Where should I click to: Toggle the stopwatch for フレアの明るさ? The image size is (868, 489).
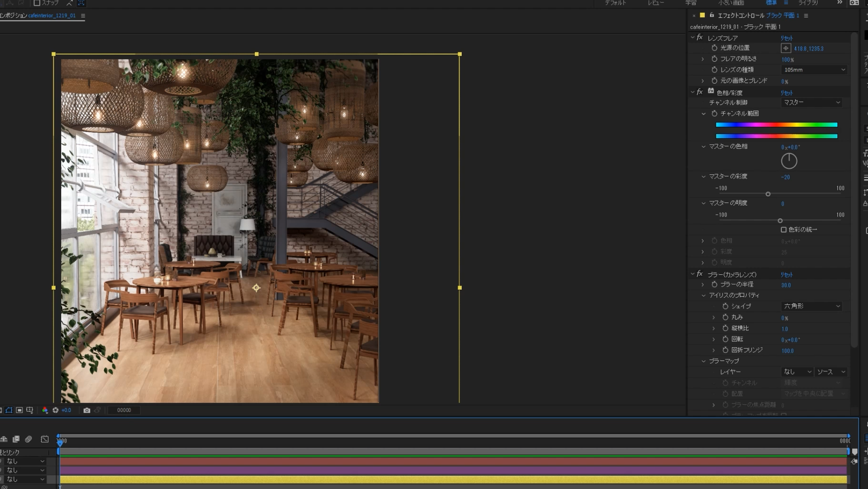pyautogui.click(x=714, y=59)
